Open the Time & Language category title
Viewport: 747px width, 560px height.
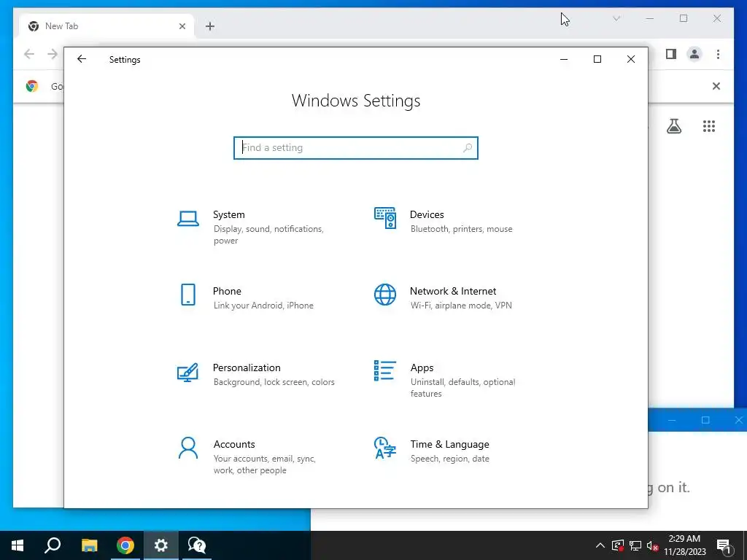[449, 445]
